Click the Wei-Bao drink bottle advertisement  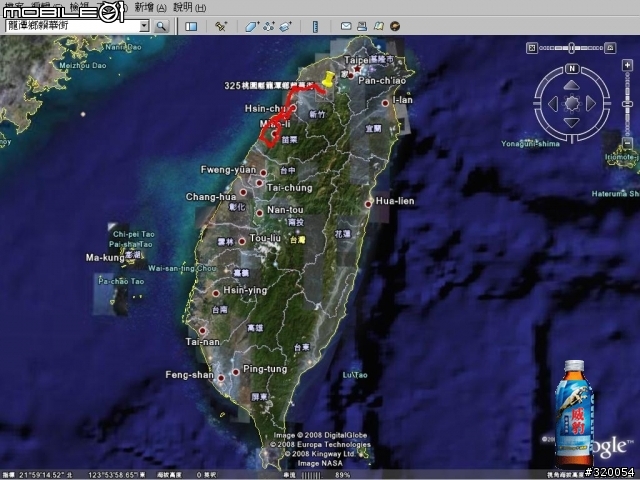click(574, 413)
